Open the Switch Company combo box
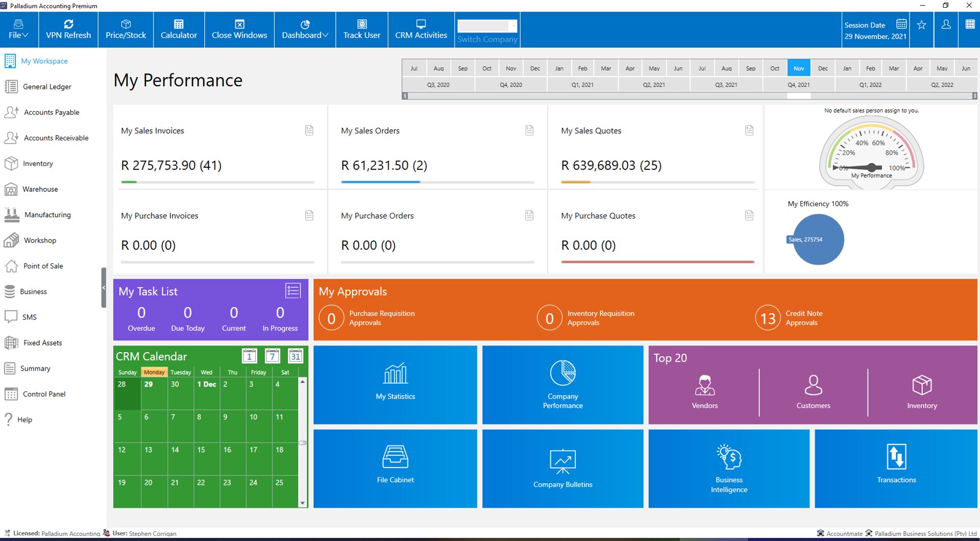The image size is (980, 541). coord(487,26)
